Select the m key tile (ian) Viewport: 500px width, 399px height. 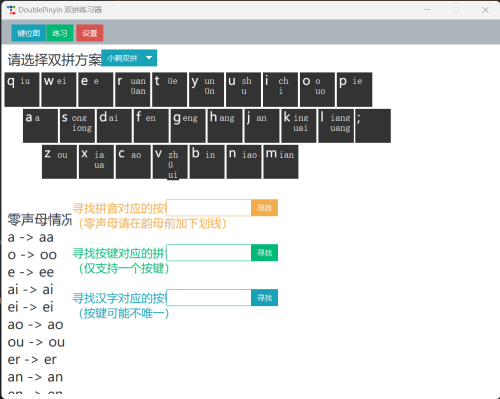coord(281,162)
